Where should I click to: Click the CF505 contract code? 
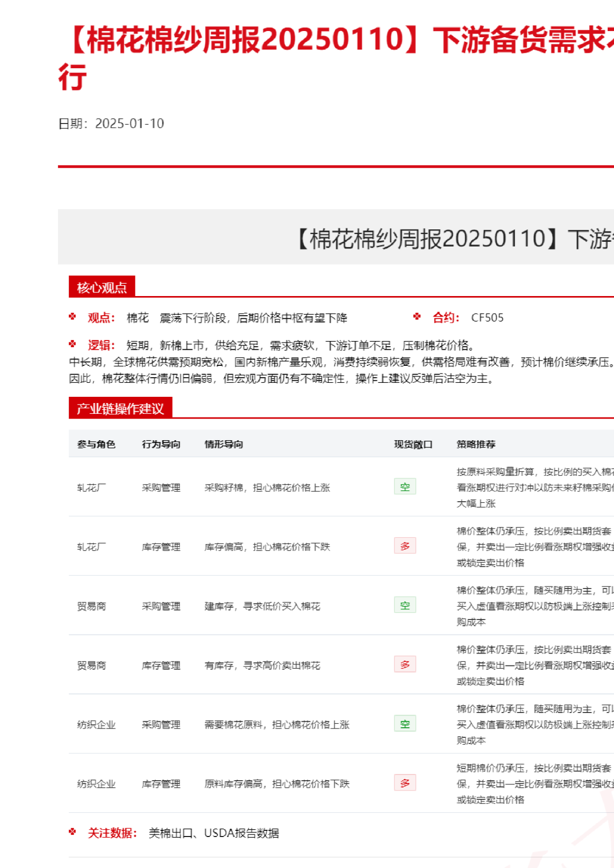tap(487, 318)
